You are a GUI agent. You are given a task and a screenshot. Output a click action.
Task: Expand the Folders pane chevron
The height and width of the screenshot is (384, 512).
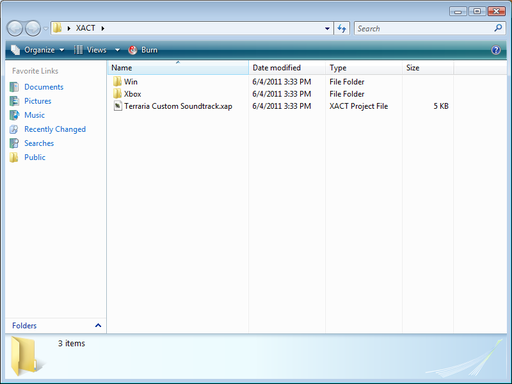pyautogui.click(x=98, y=325)
